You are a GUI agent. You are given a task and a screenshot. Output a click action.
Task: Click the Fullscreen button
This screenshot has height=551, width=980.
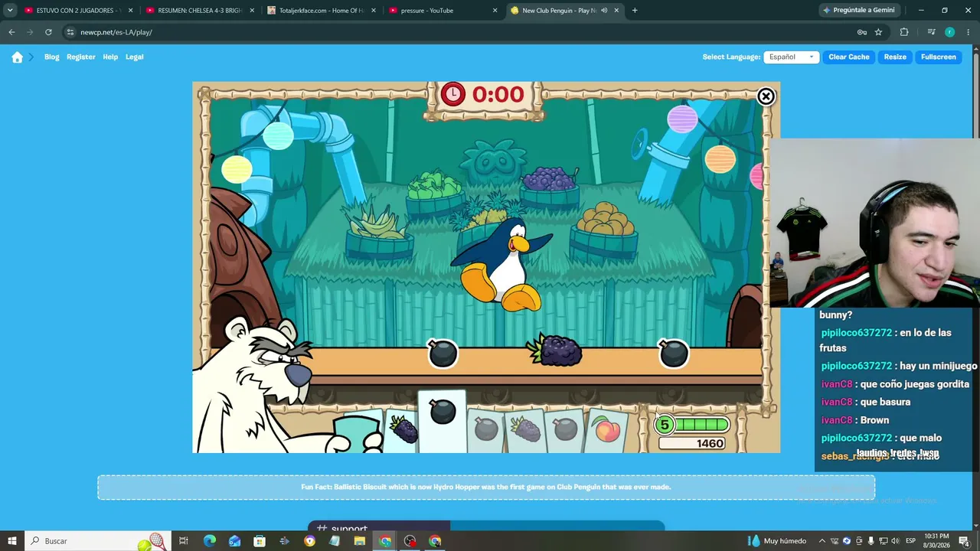(x=939, y=57)
